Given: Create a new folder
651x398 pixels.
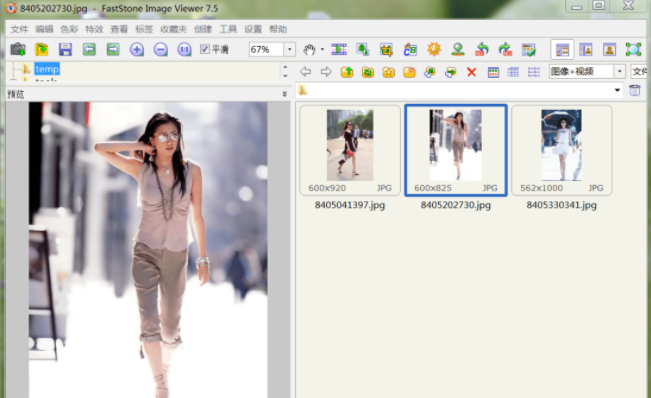Looking at the screenshot, I should coord(409,72).
